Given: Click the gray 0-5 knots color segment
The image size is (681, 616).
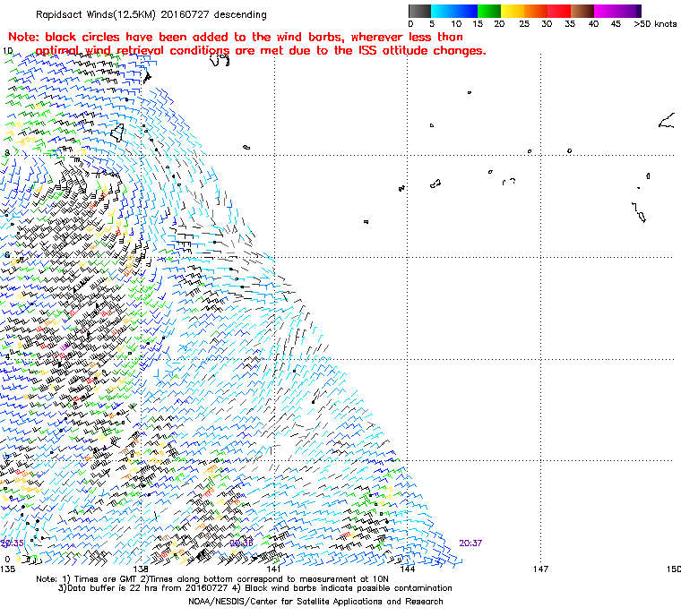Looking at the screenshot, I should tap(419, 12).
